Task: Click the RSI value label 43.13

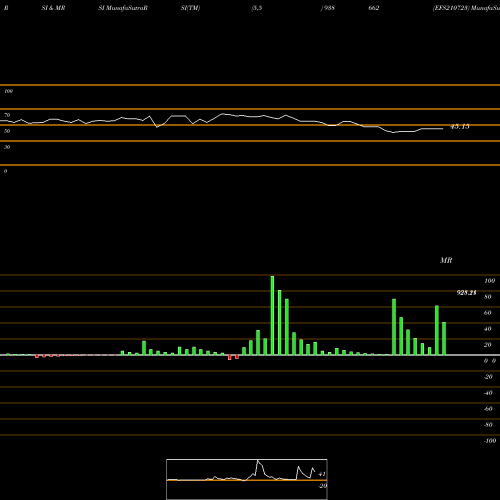Action: tap(460, 127)
